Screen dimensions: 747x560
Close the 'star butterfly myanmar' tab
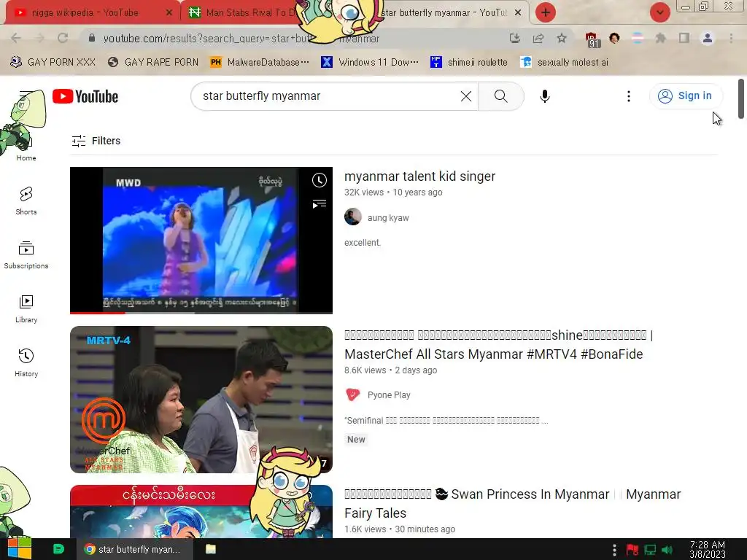tap(518, 13)
